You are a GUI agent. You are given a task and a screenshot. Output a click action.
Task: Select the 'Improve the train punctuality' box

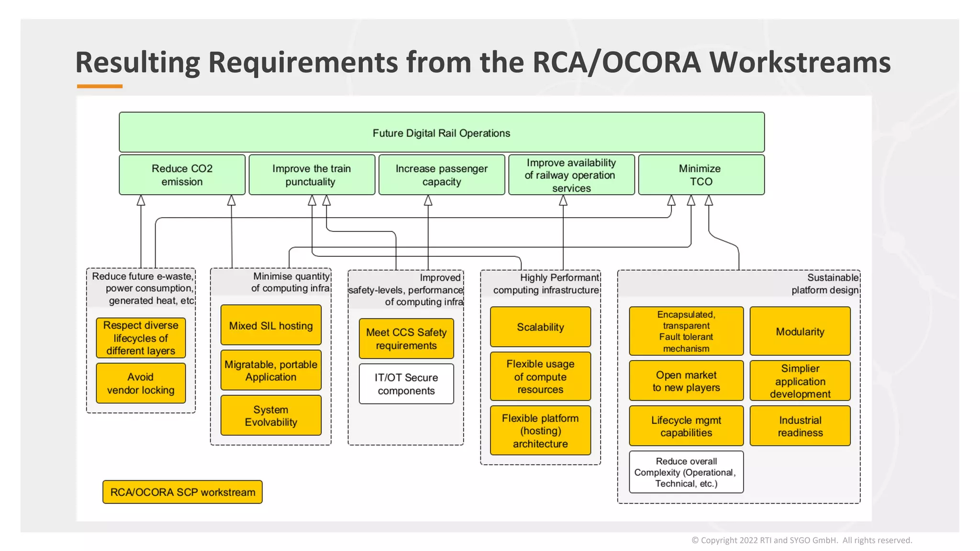click(312, 175)
